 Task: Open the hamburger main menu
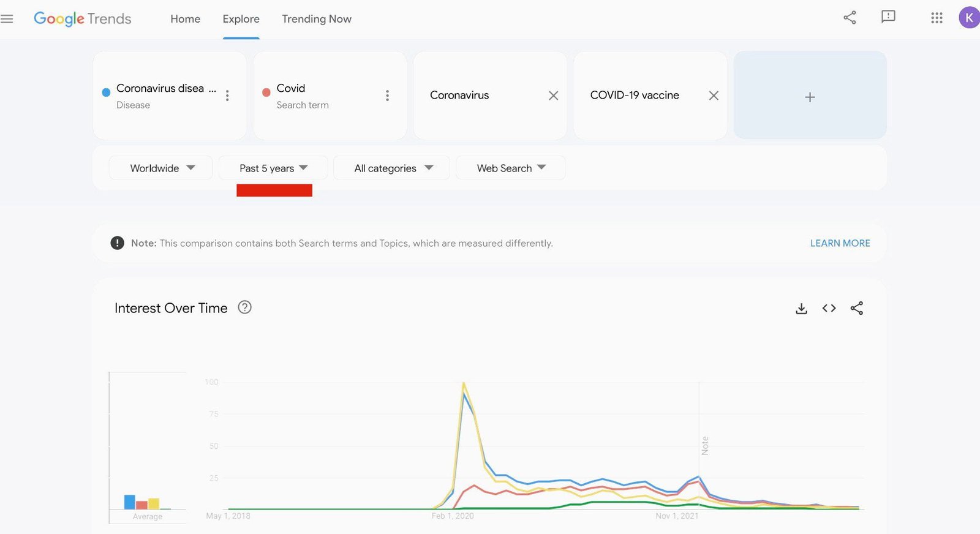point(7,19)
